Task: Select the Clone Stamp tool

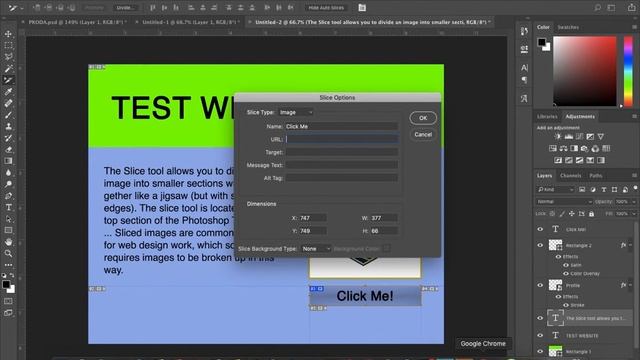Action: click(8, 126)
